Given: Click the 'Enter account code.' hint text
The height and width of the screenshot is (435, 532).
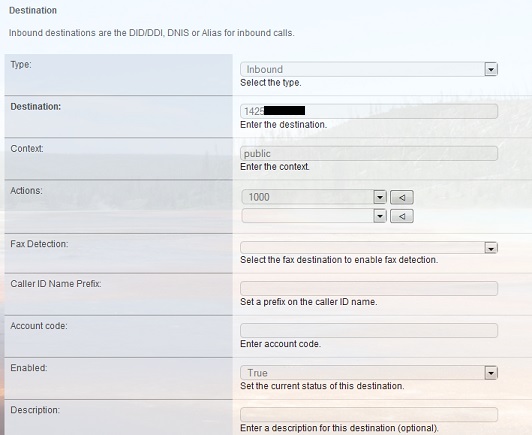Looking at the screenshot, I should click(281, 344).
